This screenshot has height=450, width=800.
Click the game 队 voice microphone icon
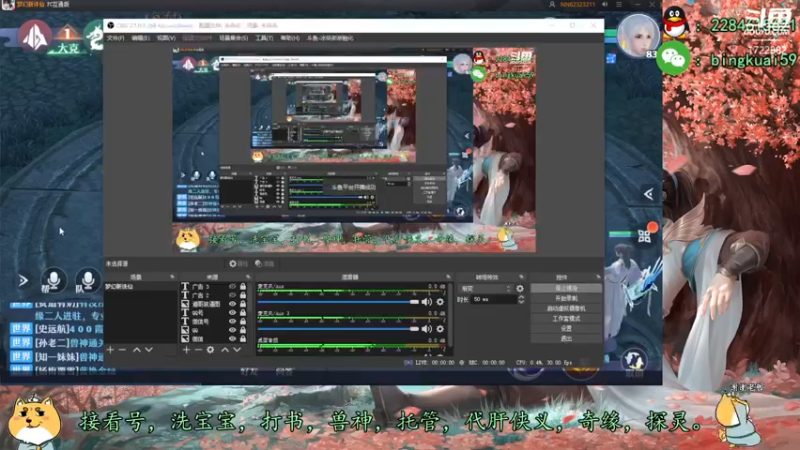(87, 280)
